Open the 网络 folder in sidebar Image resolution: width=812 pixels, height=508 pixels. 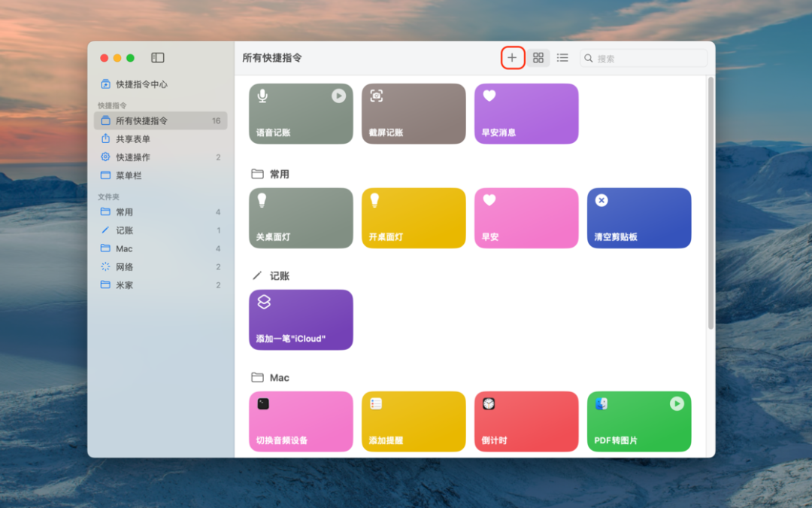[x=161, y=267]
